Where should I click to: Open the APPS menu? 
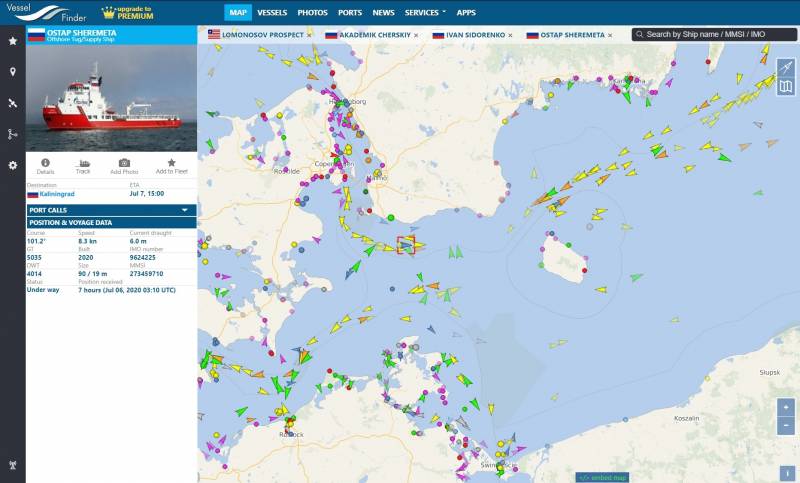[466, 13]
